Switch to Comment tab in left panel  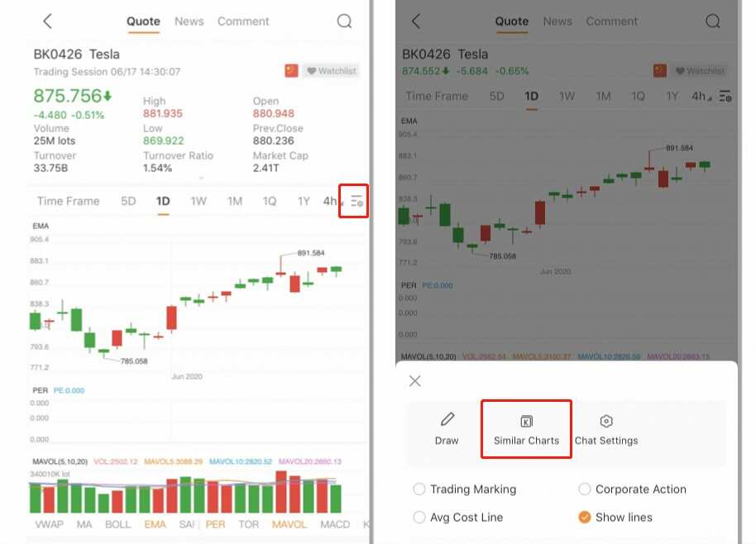point(243,21)
